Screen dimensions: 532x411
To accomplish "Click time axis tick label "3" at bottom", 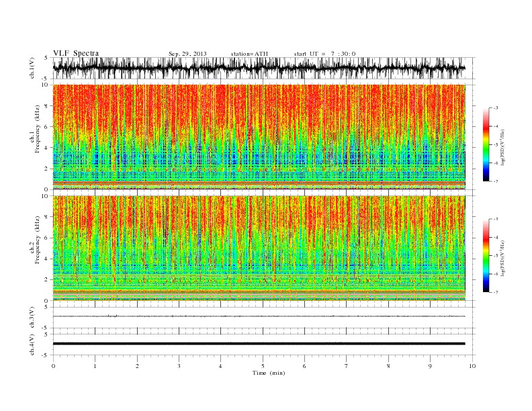I will 179,366.
